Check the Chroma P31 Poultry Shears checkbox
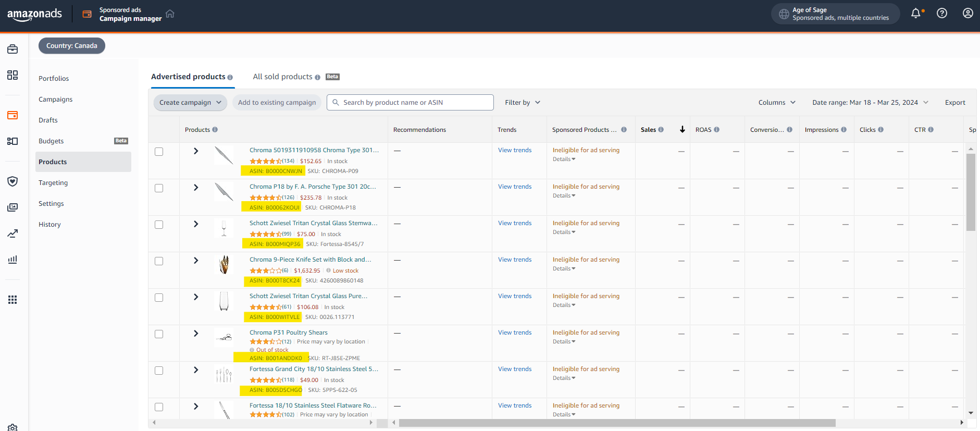This screenshot has width=980, height=431. 159,334
